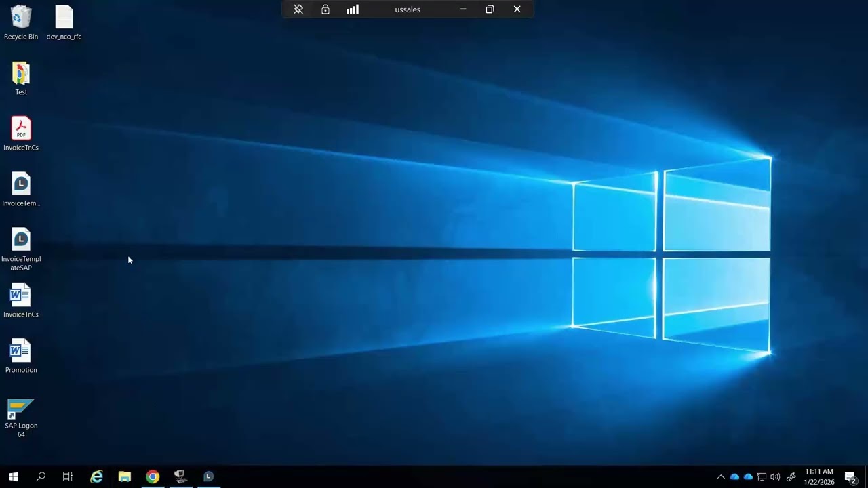The height and width of the screenshot is (488, 868).
Task: Select the SAP Logon 64 shortcut
Action: point(21,418)
